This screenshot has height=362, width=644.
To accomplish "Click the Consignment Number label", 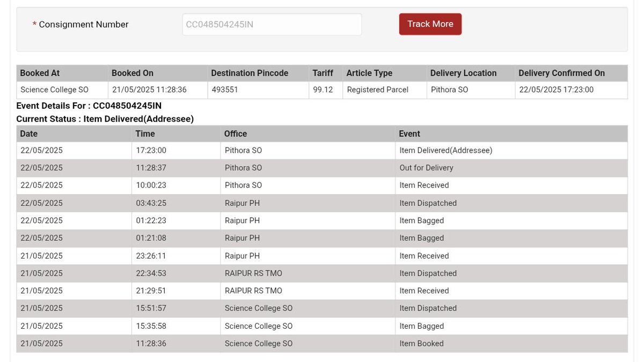I will pyautogui.click(x=83, y=24).
